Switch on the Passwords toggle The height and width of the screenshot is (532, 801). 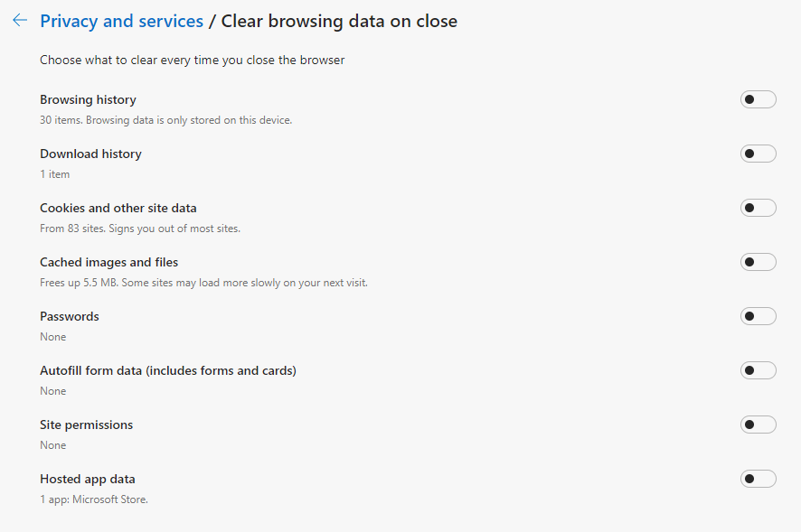click(x=758, y=316)
